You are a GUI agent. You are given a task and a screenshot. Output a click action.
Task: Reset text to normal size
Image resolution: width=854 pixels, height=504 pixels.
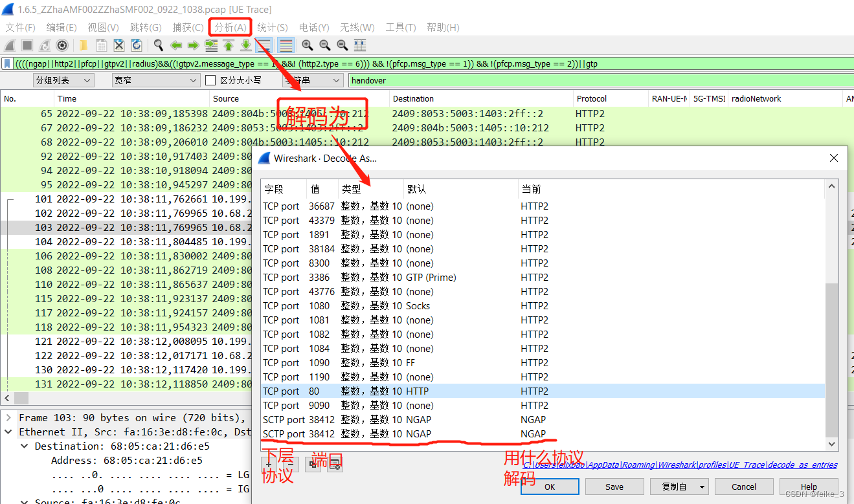pos(343,45)
